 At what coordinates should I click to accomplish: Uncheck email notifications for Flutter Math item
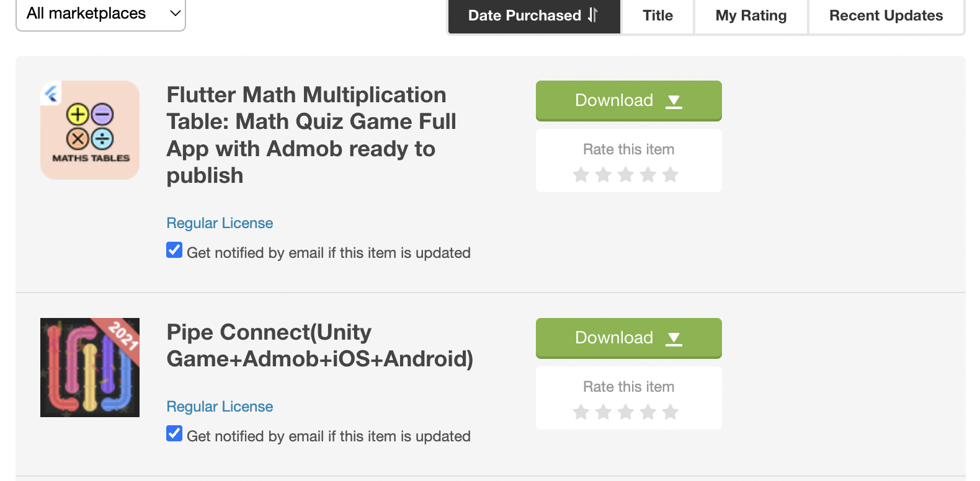point(174,250)
